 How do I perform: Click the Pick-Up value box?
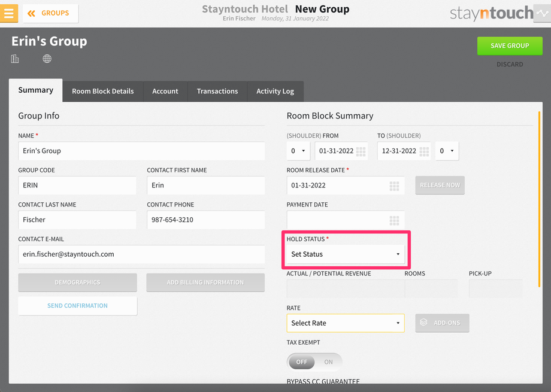495,288
